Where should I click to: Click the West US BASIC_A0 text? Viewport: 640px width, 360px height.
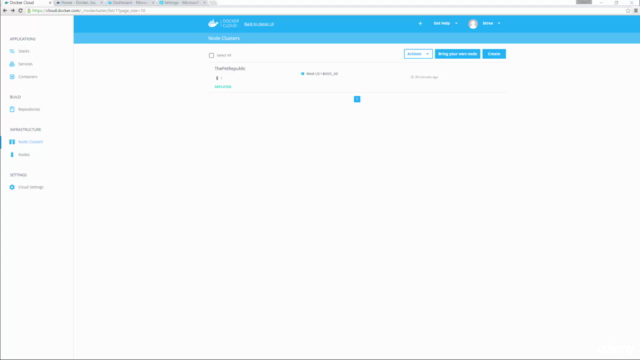(322, 74)
